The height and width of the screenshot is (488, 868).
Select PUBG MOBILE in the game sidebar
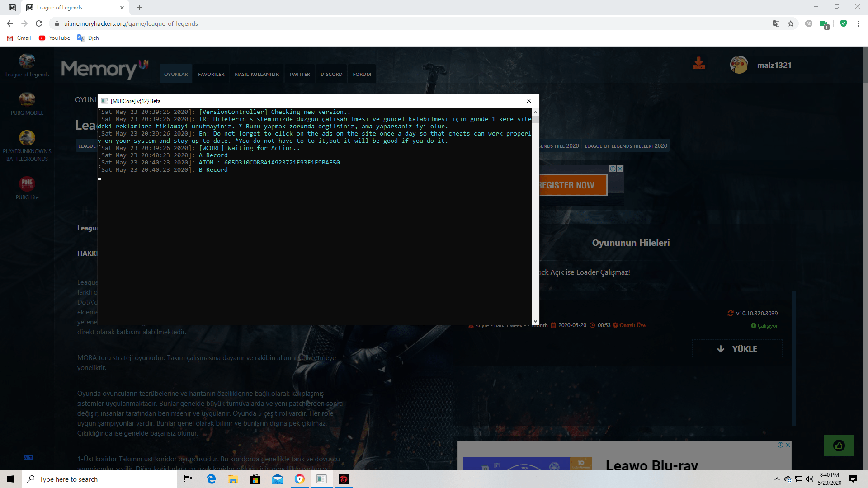pos(27,99)
